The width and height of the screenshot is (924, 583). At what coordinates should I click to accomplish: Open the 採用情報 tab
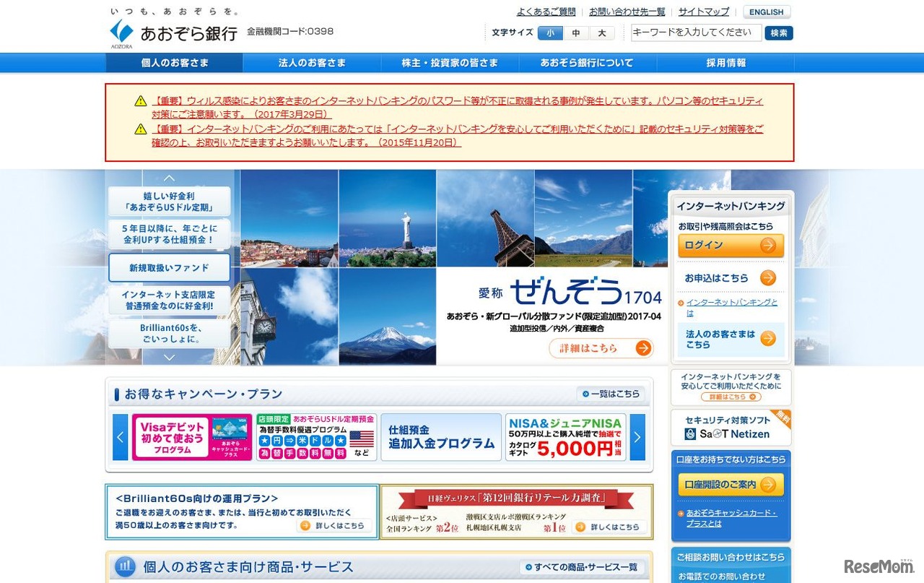[x=725, y=63]
